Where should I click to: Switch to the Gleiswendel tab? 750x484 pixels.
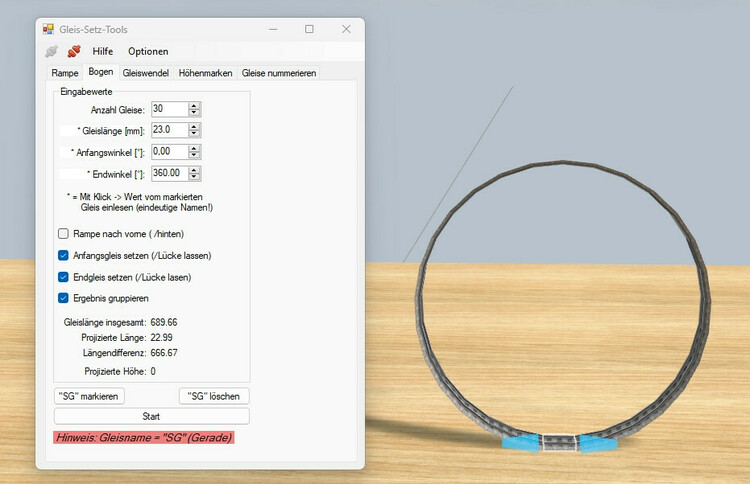click(146, 73)
